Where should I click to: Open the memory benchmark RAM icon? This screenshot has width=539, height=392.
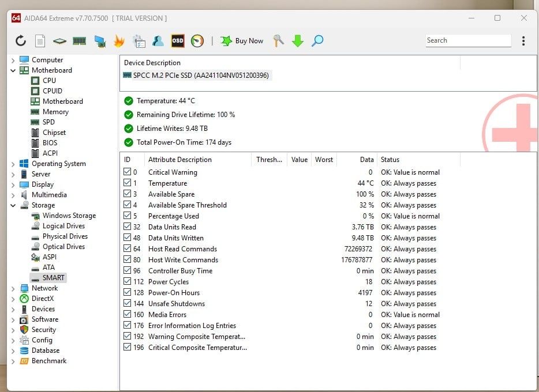pyautogui.click(x=80, y=41)
